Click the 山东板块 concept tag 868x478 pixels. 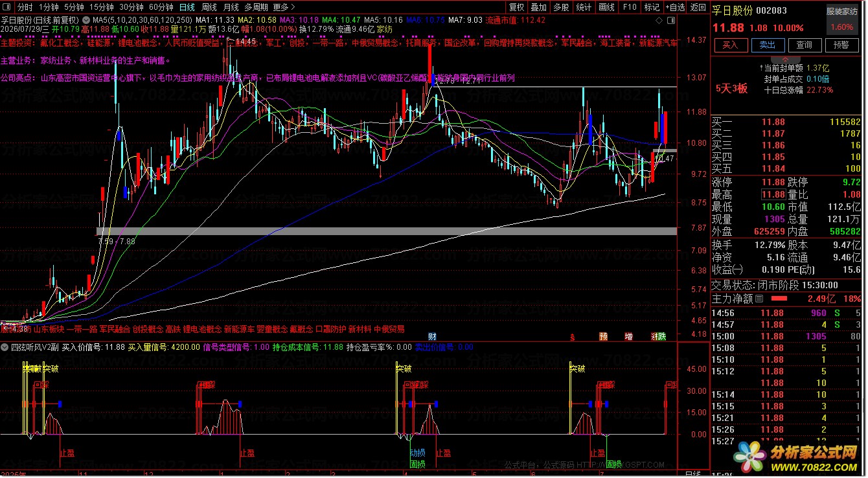(48, 329)
